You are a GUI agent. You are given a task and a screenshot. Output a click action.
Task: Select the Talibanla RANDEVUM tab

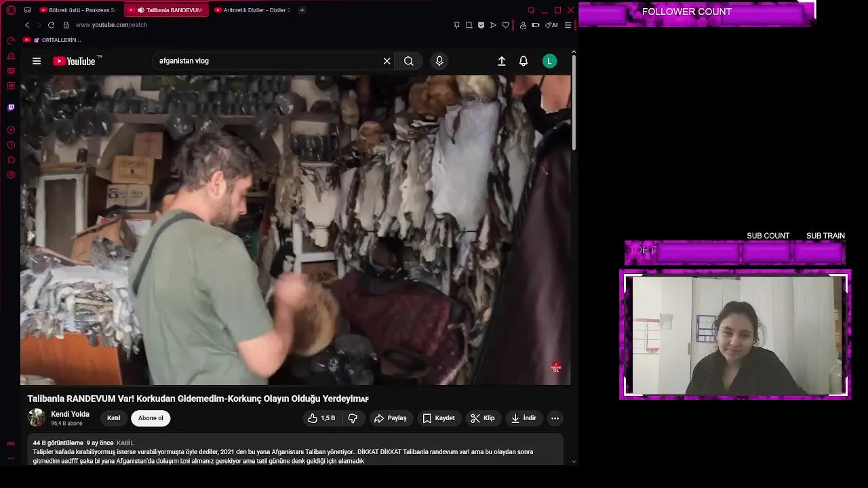166,10
